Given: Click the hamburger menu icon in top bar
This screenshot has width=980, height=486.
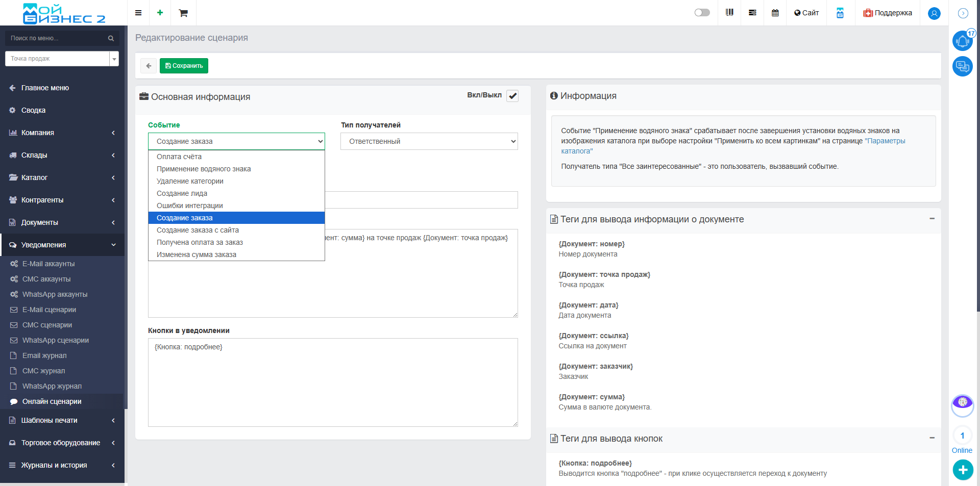Looking at the screenshot, I should (138, 13).
